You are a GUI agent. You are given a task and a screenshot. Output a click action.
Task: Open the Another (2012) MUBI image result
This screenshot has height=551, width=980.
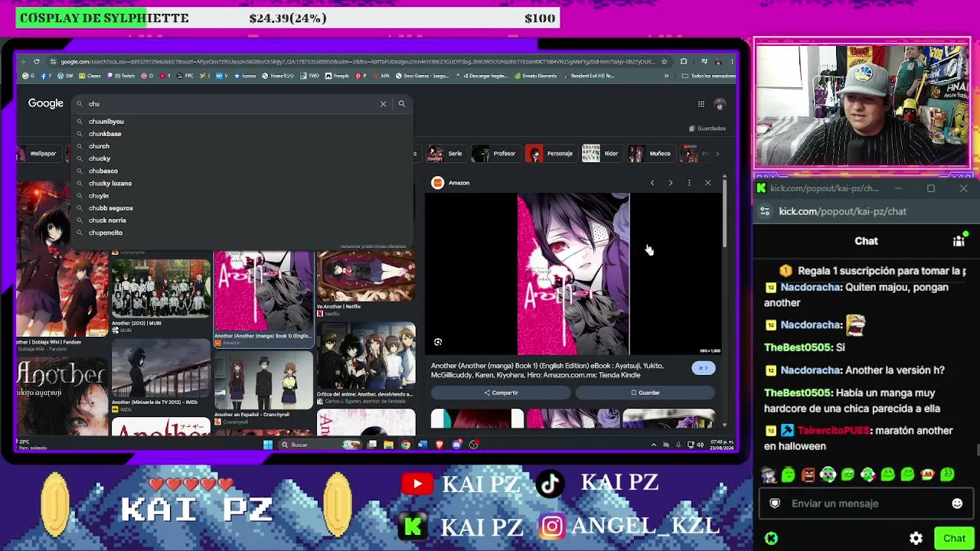pyautogui.click(x=161, y=297)
